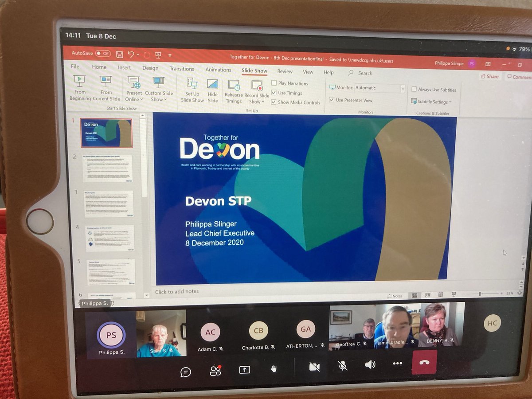This screenshot has width=532, height=399.
Task: Click the Redo icon in title bar
Action: [x=147, y=55]
